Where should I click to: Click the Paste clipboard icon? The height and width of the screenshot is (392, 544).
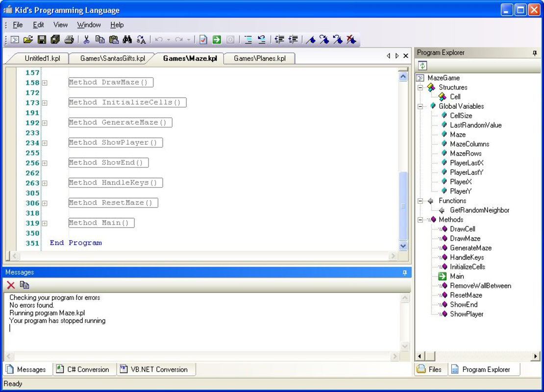click(x=114, y=40)
